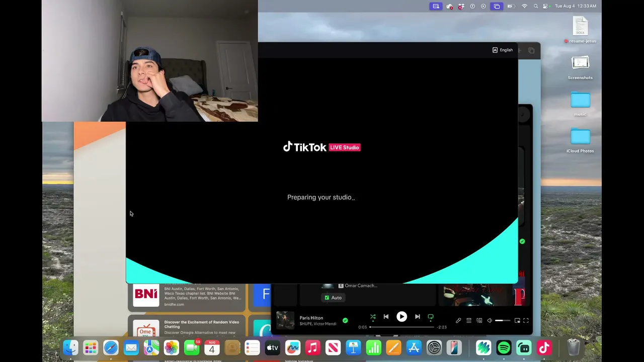
Task: Open Finder from the Dock
Action: click(x=70, y=347)
